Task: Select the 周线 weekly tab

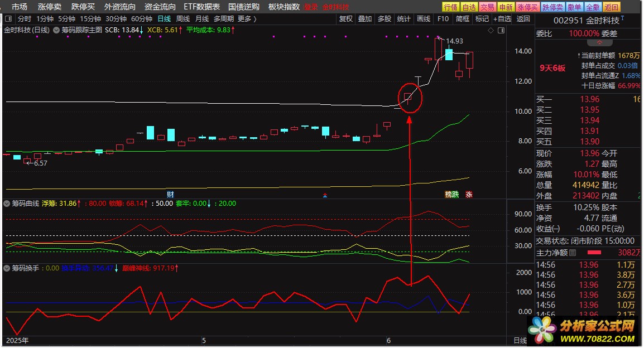Action: pyautogui.click(x=183, y=19)
